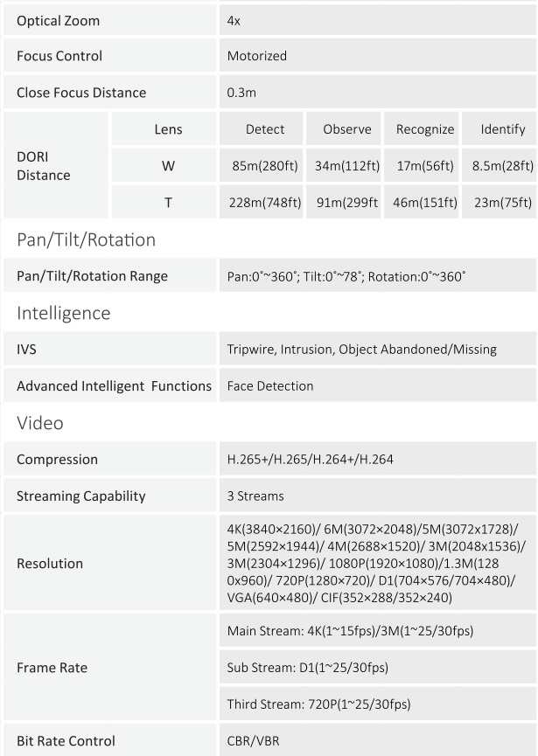Viewport: 538px width, 756px height.
Task: Click the 228m(748ft) telephoto Detect cell
Action: [x=262, y=202]
